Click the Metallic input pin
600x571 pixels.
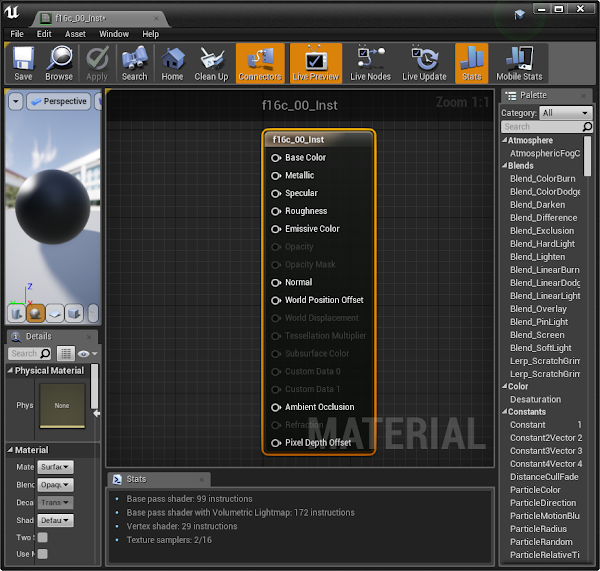click(276, 176)
